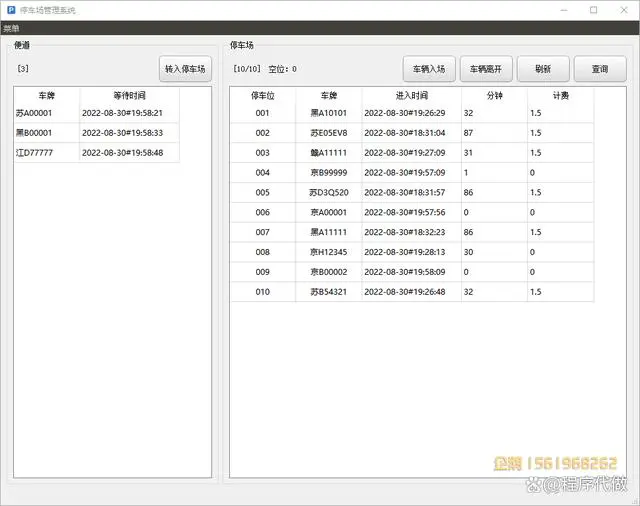
Task: Click the 车牌 header in the 停车场 table
Action: tap(329, 96)
